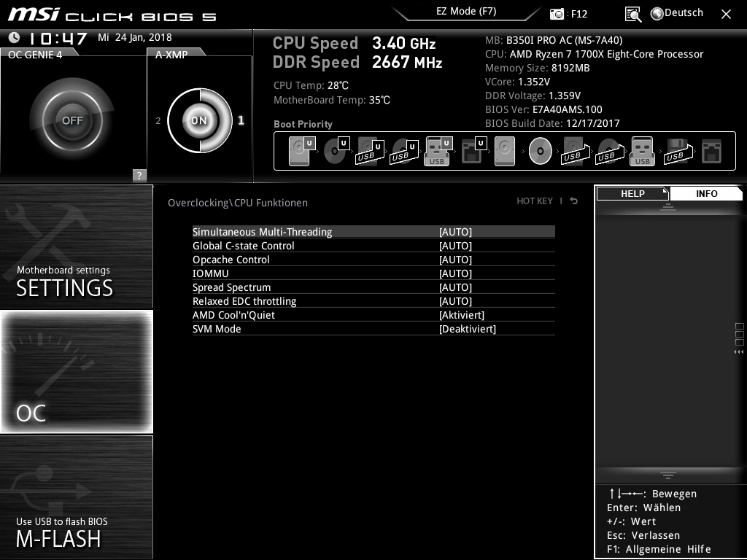Click the OC GENIE 4 tab label

(x=35, y=54)
